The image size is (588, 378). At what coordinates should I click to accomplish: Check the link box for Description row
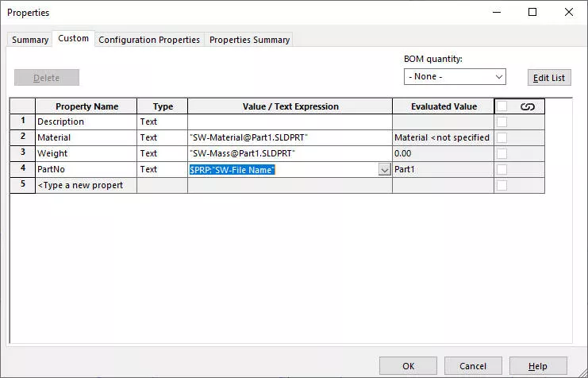pyautogui.click(x=502, y=122)
